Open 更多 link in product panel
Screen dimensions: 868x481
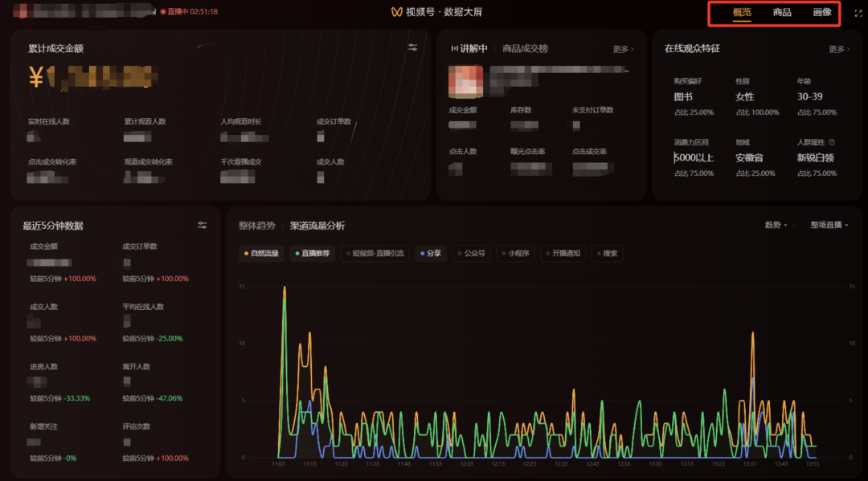[624, 49]
